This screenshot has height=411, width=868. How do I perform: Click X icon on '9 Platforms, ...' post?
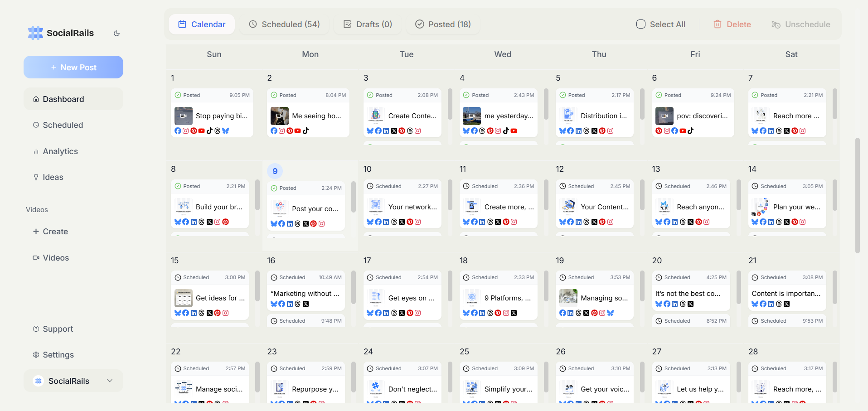click(514, 313)
